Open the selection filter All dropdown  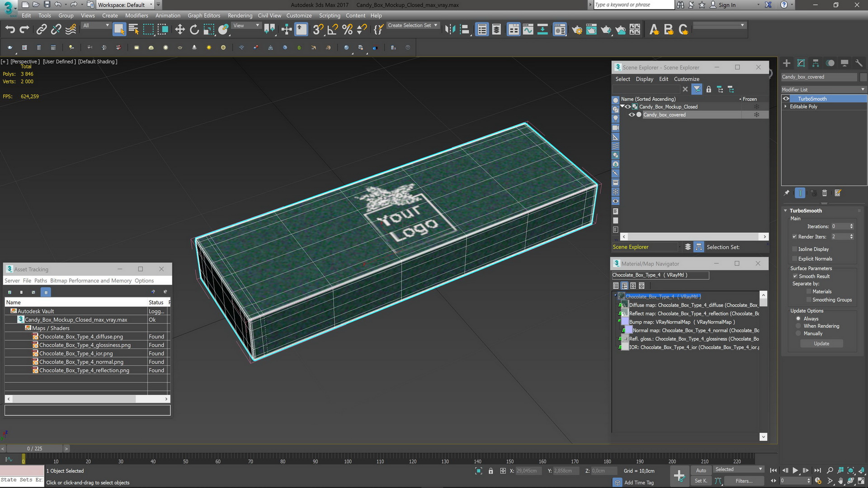tap(96, 26)
